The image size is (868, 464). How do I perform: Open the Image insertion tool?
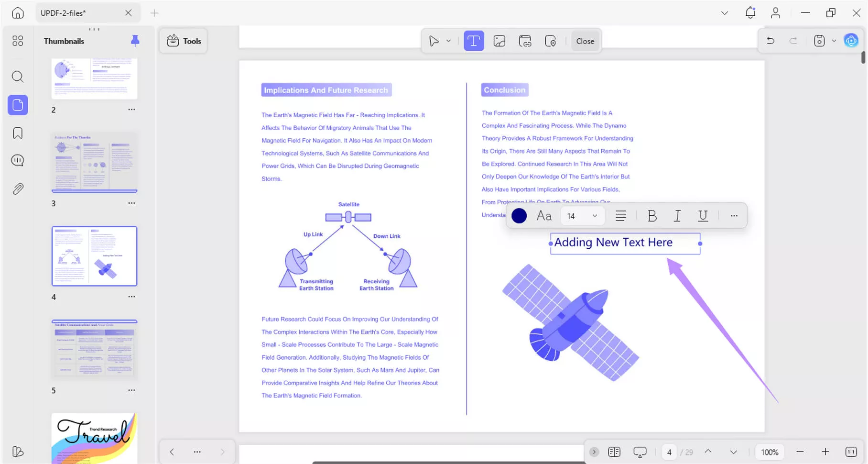point(499,41)
